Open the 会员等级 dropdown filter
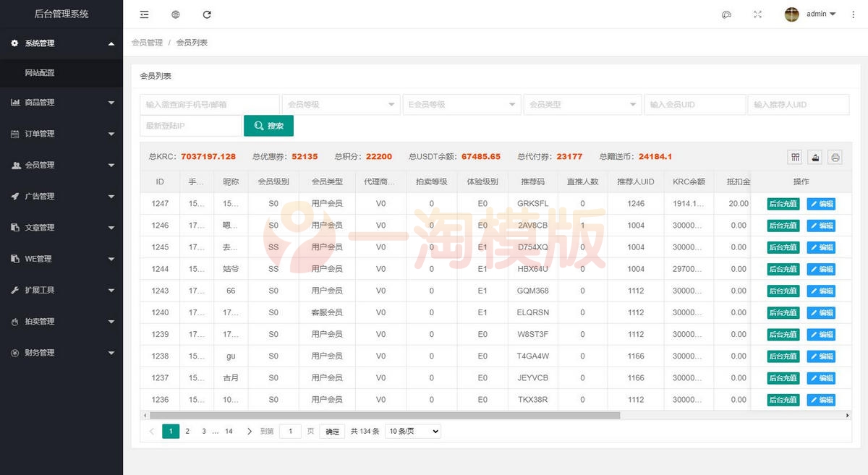The width and height of the screenshot is (868, 475). coord(341,104)
